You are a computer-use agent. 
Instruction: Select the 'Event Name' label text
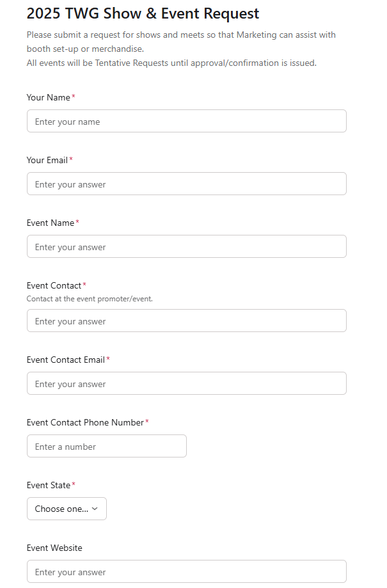click(x=51, y=223)
